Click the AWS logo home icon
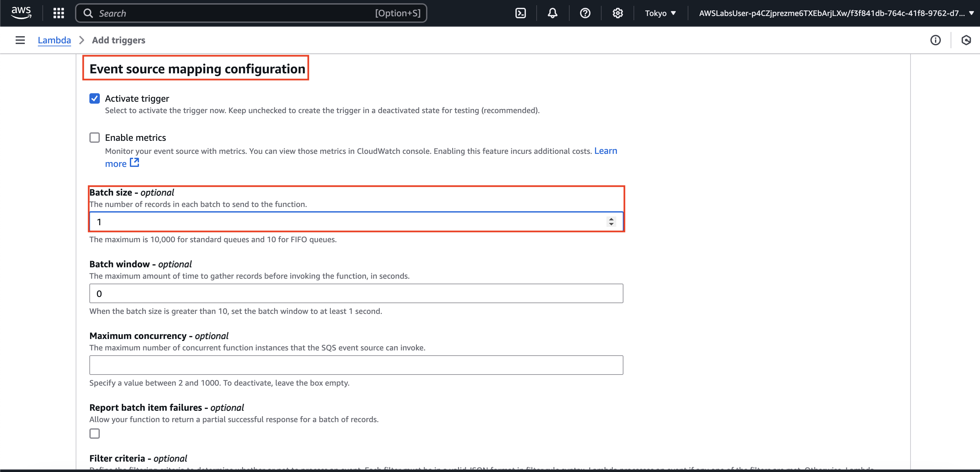980x472 pixels. pyautogui.click(x=21, y=13)
